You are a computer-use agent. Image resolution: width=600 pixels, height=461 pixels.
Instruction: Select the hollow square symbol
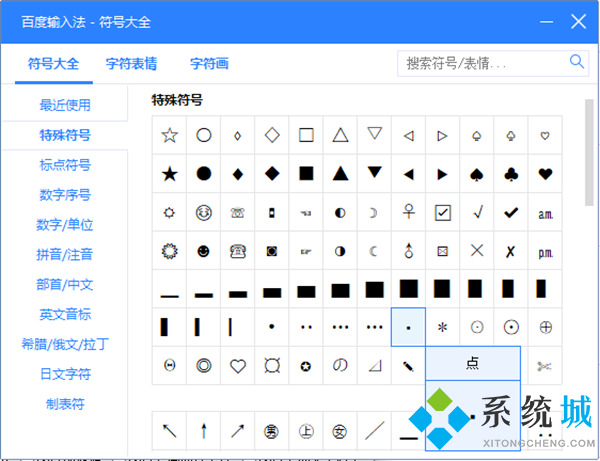(306, 135)
